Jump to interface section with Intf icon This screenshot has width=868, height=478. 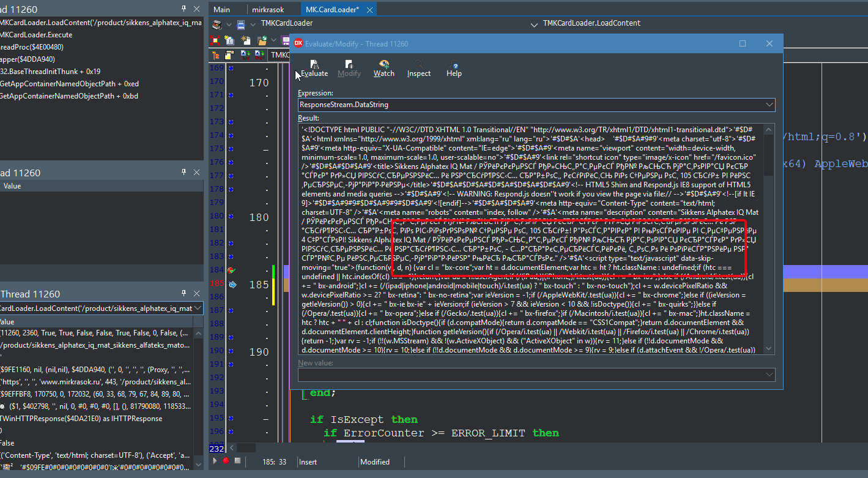click(x=245, y=55)
